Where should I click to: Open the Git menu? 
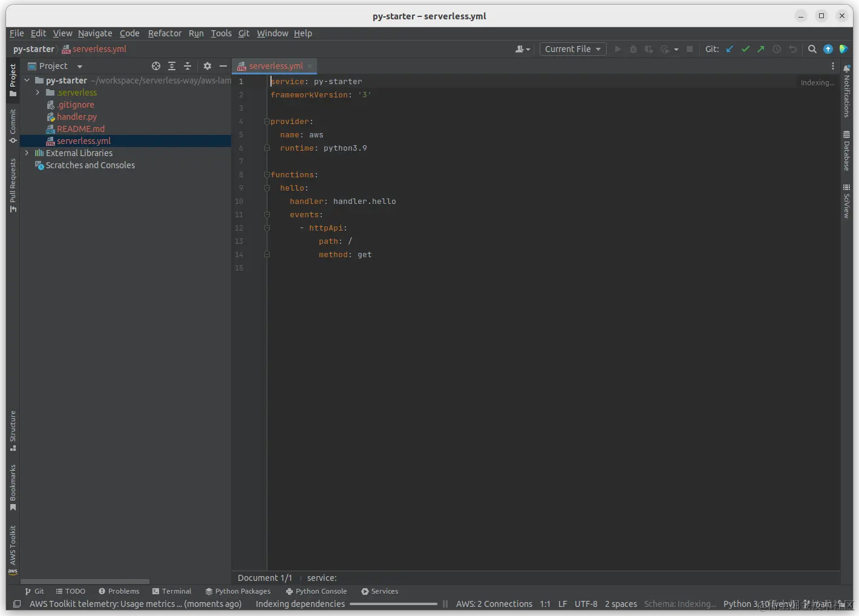point(244,33)
